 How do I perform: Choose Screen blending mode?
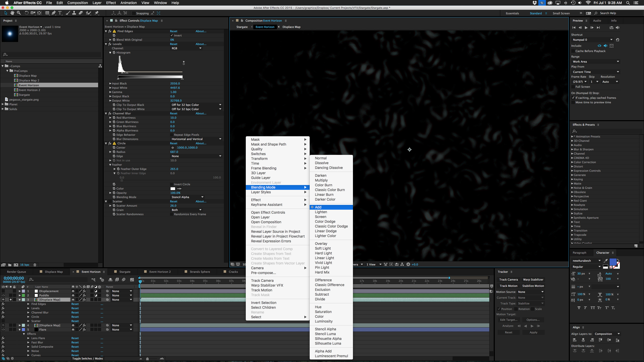pos(320,217)
